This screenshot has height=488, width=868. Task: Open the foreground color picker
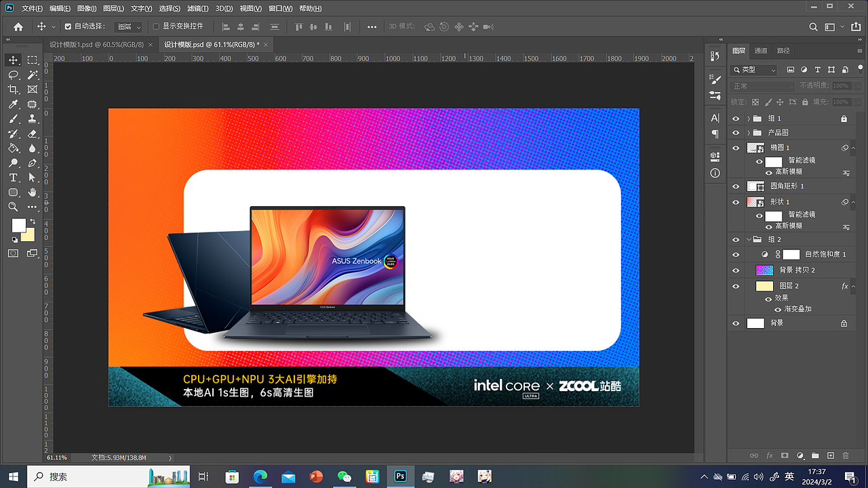(18, 226)
